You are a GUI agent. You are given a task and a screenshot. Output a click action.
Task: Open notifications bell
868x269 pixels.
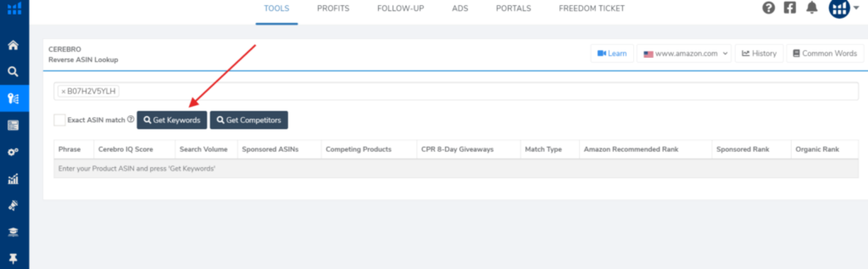(x=812, y=8)
